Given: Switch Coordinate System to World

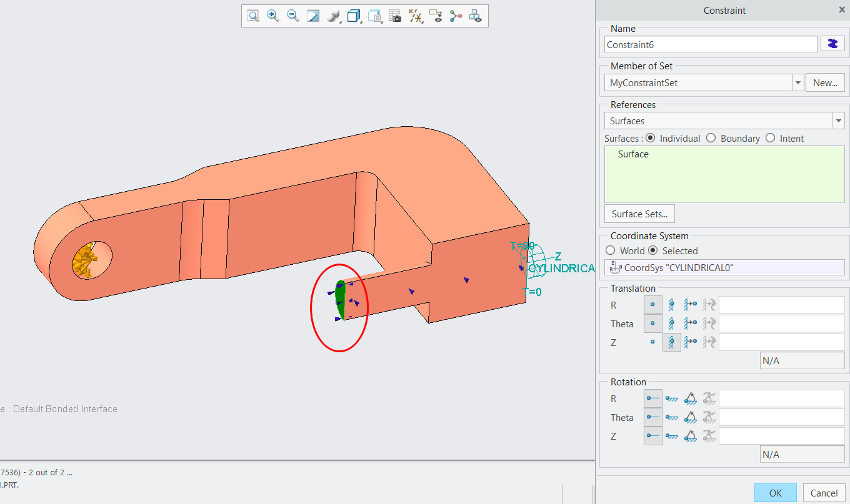Looking at the screenshot, I should point(610,250).
